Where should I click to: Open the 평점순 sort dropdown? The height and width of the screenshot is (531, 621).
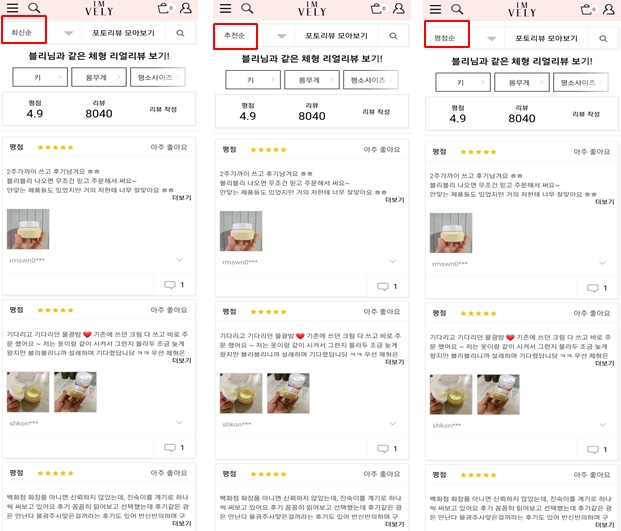[464, 38]
